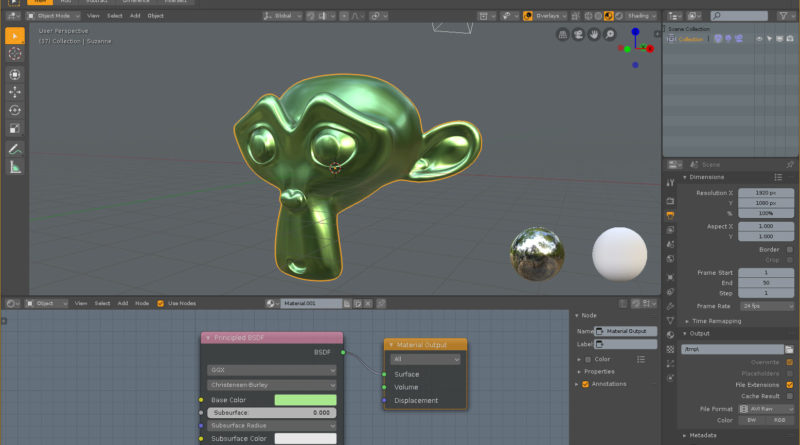
Task: Toggle orthographic grid view button
Action: point(562,35)
